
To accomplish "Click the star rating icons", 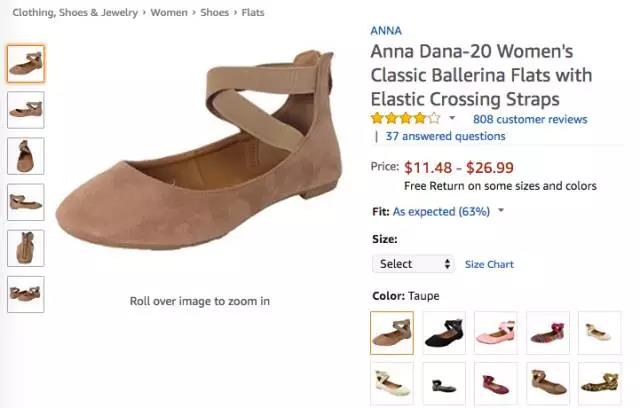I will 405,118.
